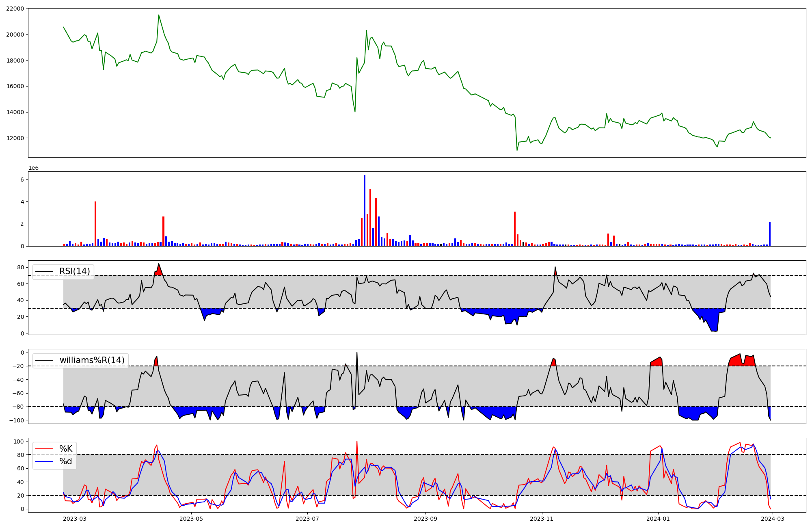Click the 2023-05 x-axis date label
The image size is (812, 528).
pyautogui.click(x=191, y=518)
